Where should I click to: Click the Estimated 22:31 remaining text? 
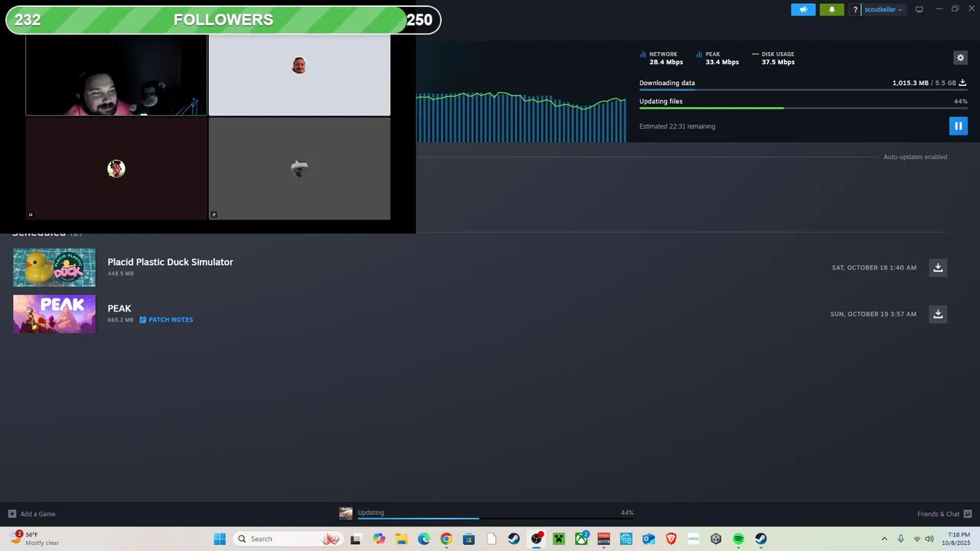[677, 126]
